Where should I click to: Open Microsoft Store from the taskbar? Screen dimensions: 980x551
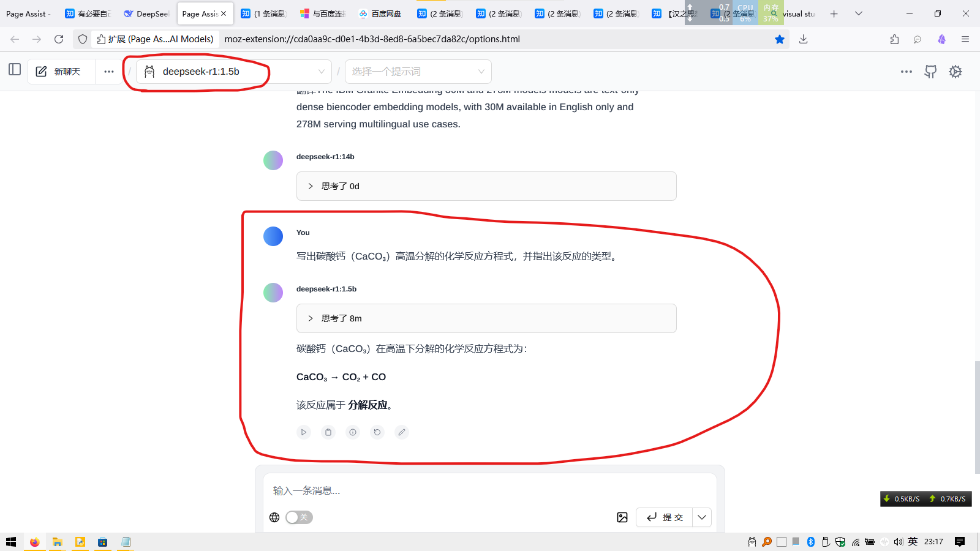tap(102, 542)
